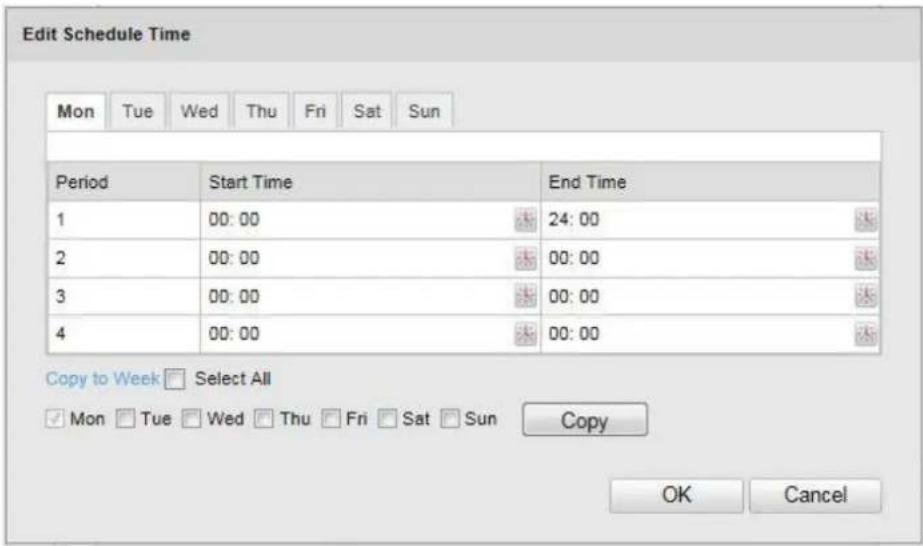The image size is (923, 546).
Task: Enable the Tue copy checkbox
Action: pos(125,419)
